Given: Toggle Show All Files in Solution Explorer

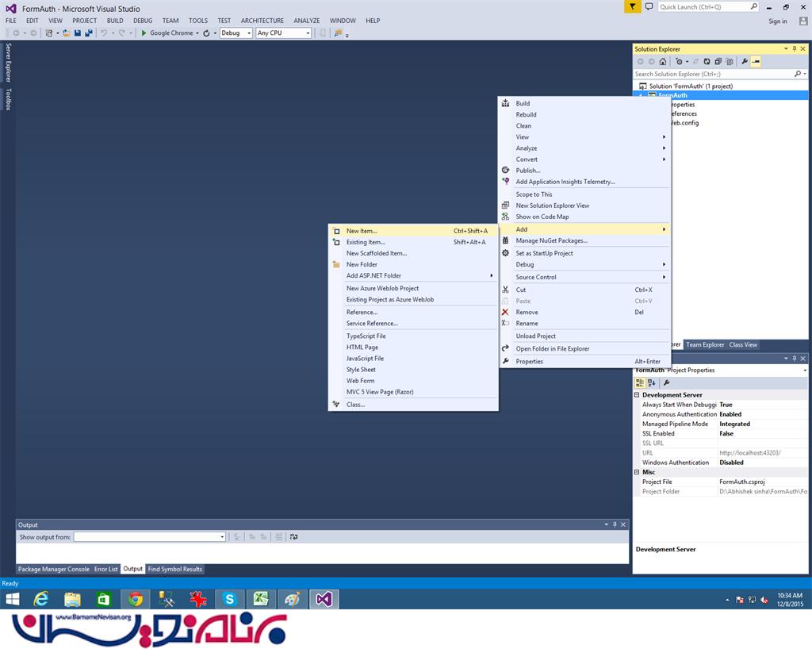Looking at the screenshot, I should click(730, 62).
